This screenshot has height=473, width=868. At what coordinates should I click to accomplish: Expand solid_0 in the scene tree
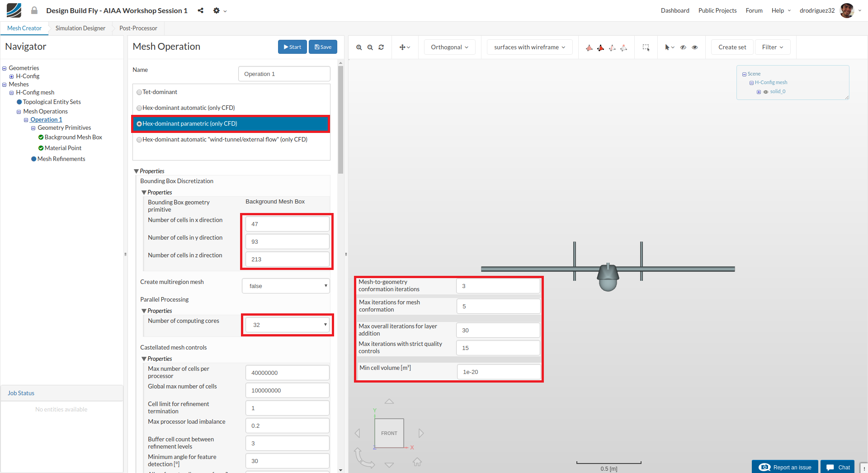[759, 92]
